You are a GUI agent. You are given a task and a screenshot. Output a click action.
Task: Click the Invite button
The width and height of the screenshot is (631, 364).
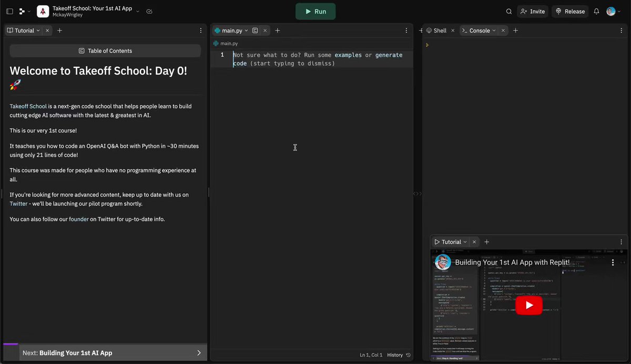coord(533,11)
